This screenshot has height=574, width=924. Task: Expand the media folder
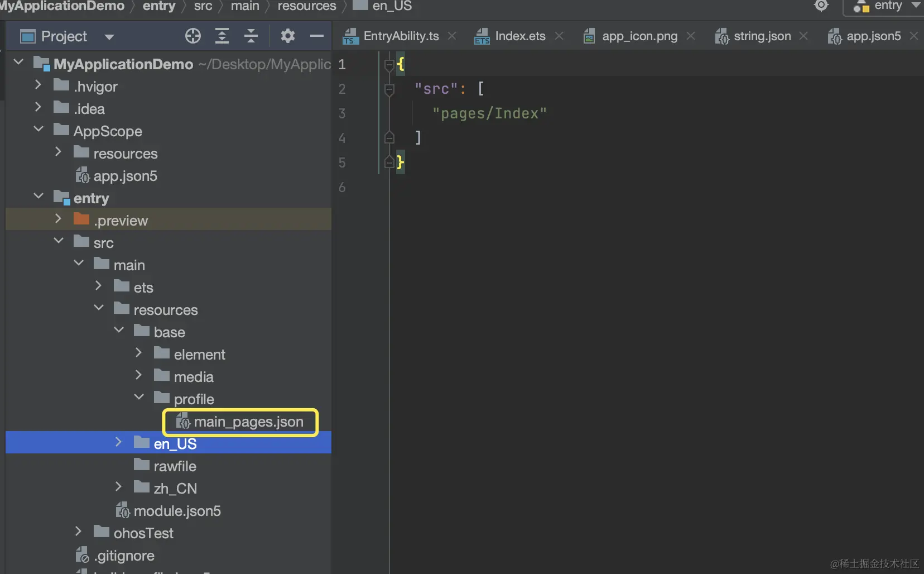tap(138, 375)
